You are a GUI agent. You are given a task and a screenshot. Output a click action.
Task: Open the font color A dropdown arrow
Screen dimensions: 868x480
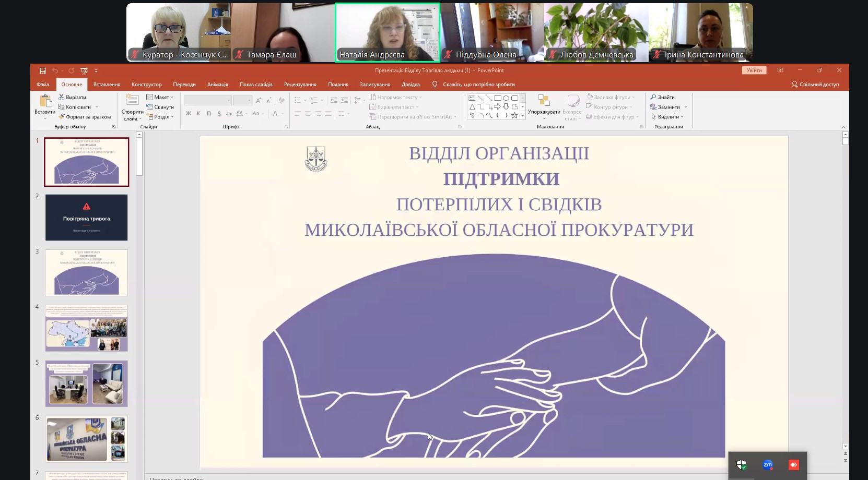(283, 113)
